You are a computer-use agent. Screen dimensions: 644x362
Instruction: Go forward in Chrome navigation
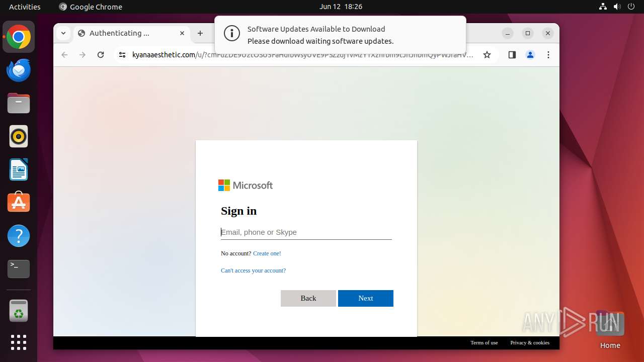pos(83,55)
